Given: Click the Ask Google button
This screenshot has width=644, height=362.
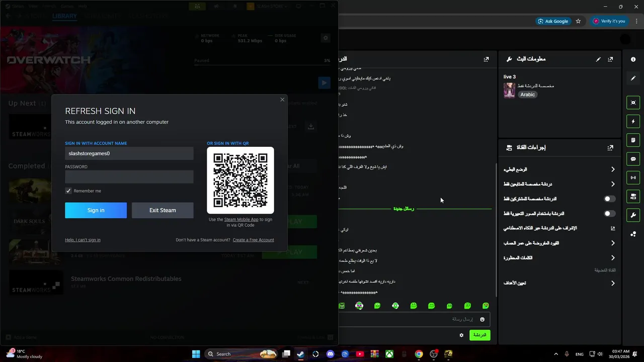Looking at the screenshot, I should [553, 21].
